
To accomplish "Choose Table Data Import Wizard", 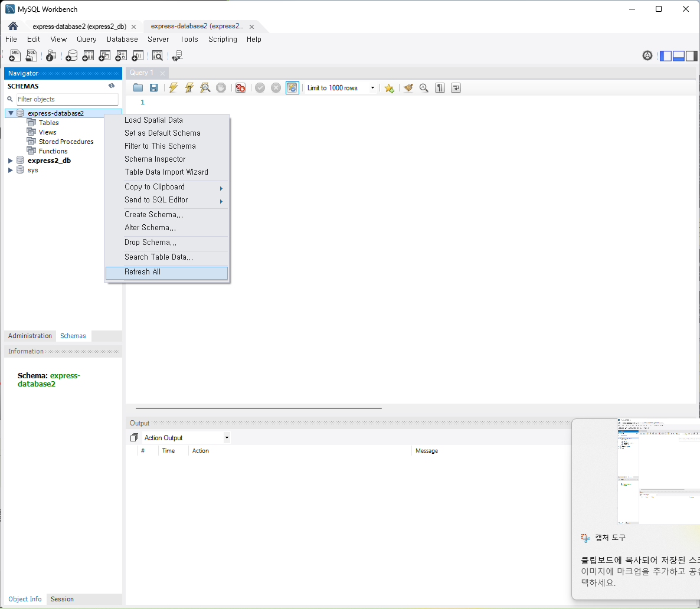I will click(x=167, y=172).
